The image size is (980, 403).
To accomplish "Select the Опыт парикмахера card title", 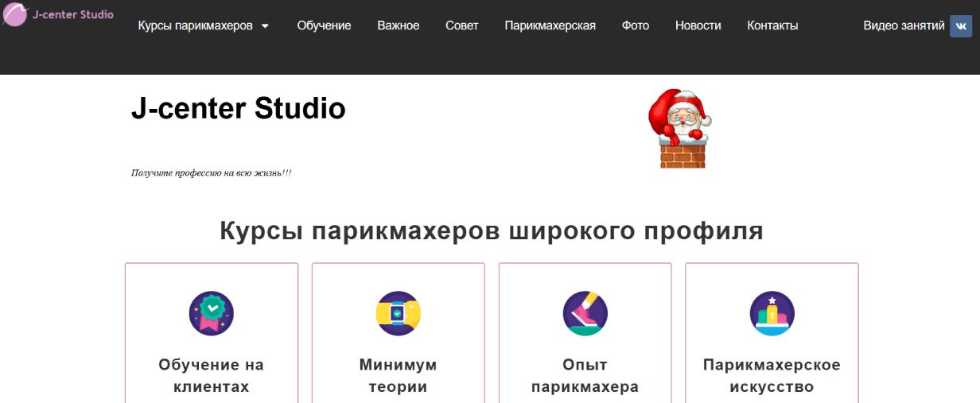I will [x=585, y=376].
